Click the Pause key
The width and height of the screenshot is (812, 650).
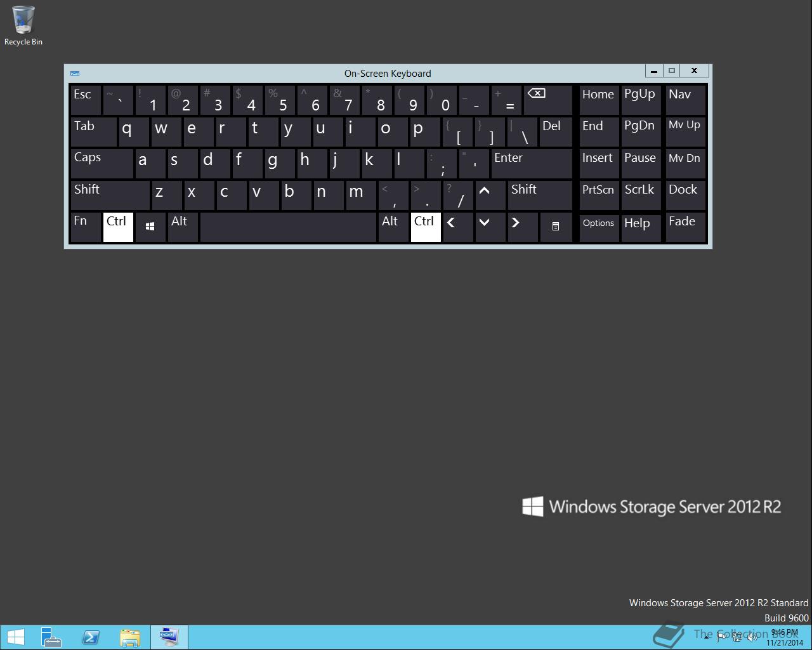pyautogui.click(x=641, y=164)
